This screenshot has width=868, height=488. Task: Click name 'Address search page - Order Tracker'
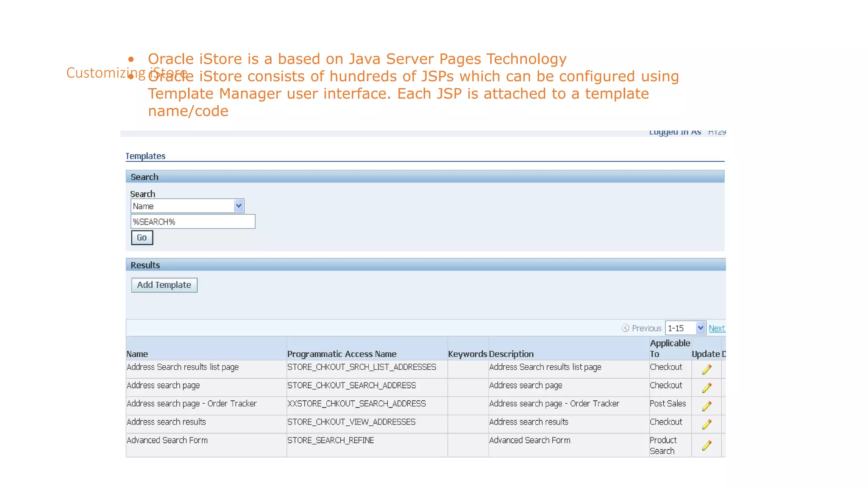192,404
